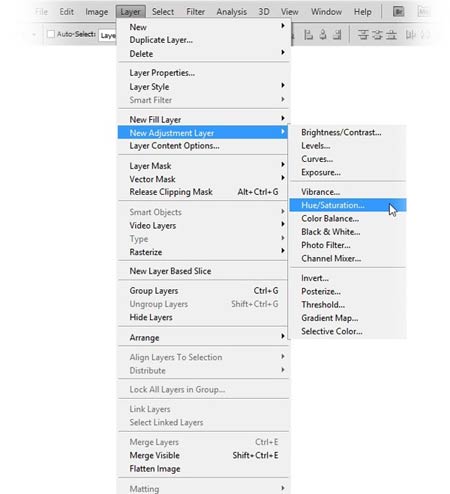This screenshot has height=494, width=450.
Task: Click the Distribute Vertical Centers icon
Action: coord(377,34)
